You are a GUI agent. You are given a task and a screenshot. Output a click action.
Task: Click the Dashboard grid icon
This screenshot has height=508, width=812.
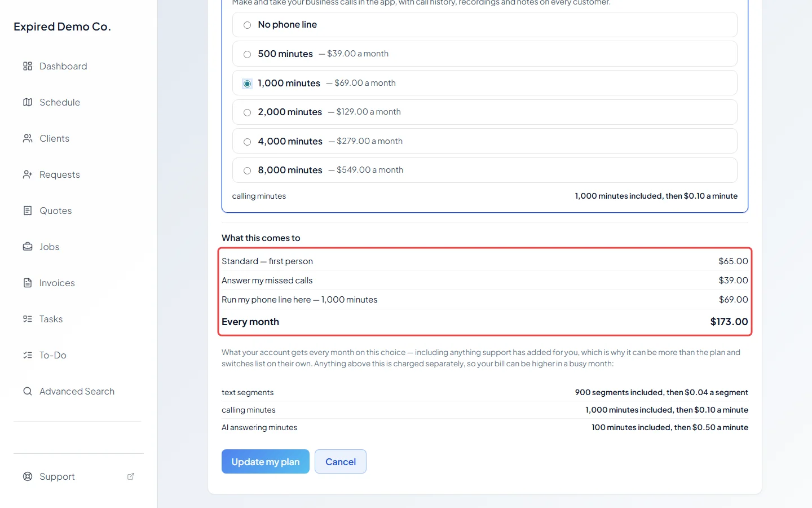tap(28, 66)
